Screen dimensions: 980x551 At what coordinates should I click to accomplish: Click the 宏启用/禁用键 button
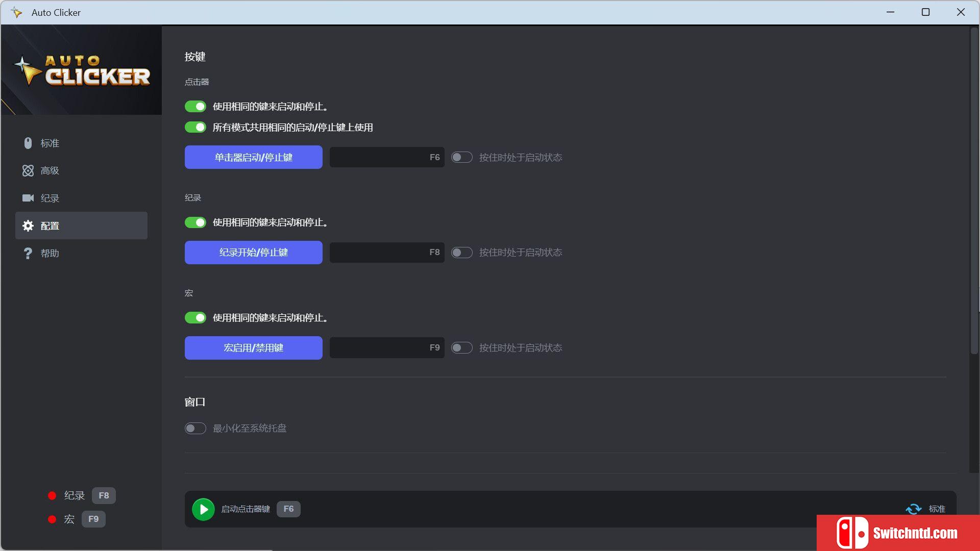[x=254, y=348]
